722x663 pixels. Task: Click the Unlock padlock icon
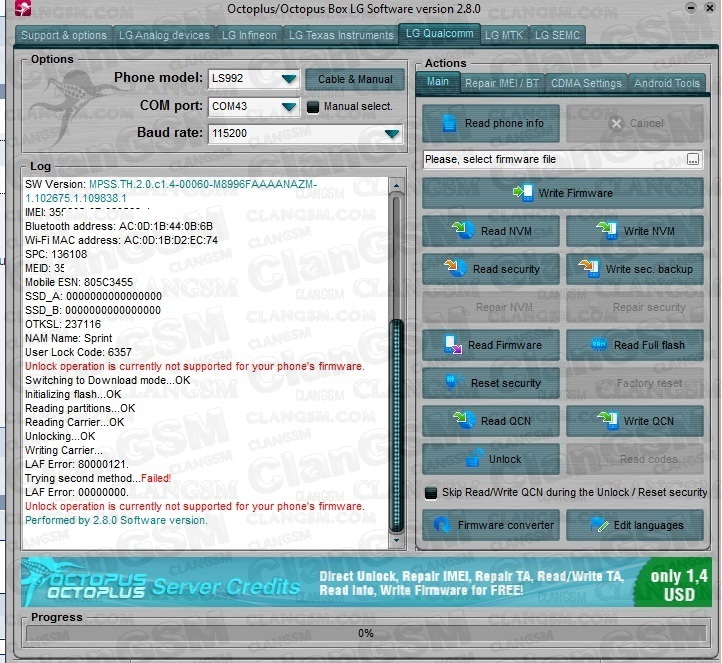pos(475,458)
